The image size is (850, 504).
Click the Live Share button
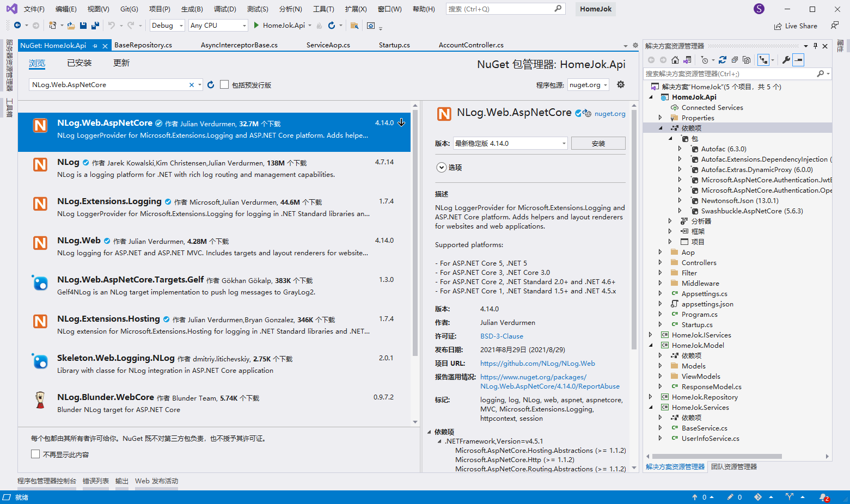tap(796, 26)
